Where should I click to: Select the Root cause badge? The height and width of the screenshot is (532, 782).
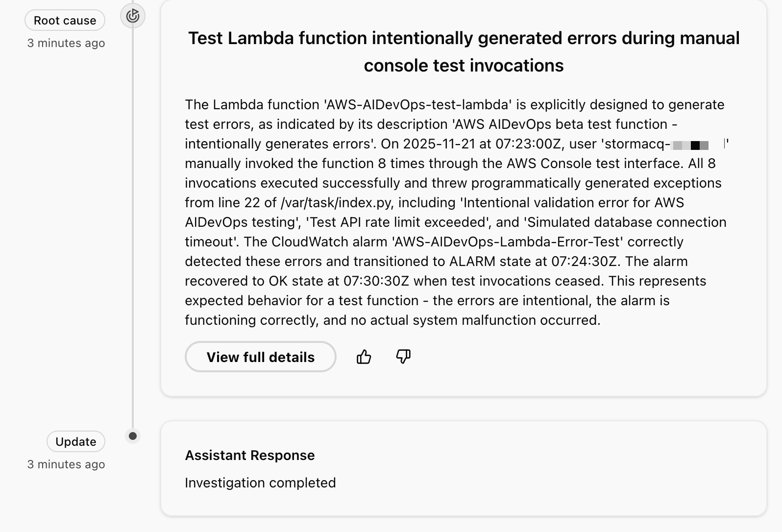click(x=65, y=21)
